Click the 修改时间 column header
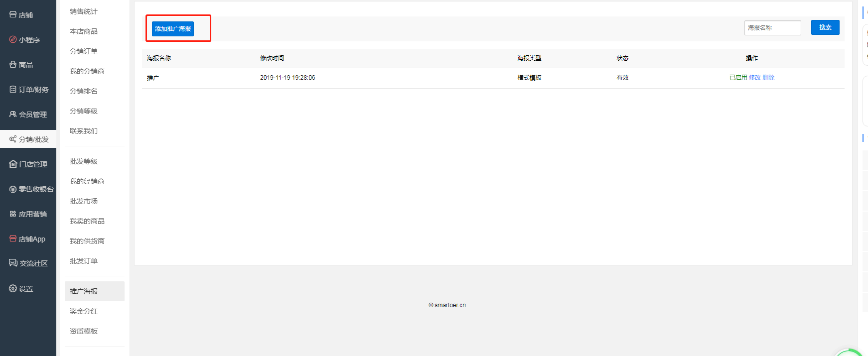This screenshot has height=356, width=868. click(x=272, y=58)
